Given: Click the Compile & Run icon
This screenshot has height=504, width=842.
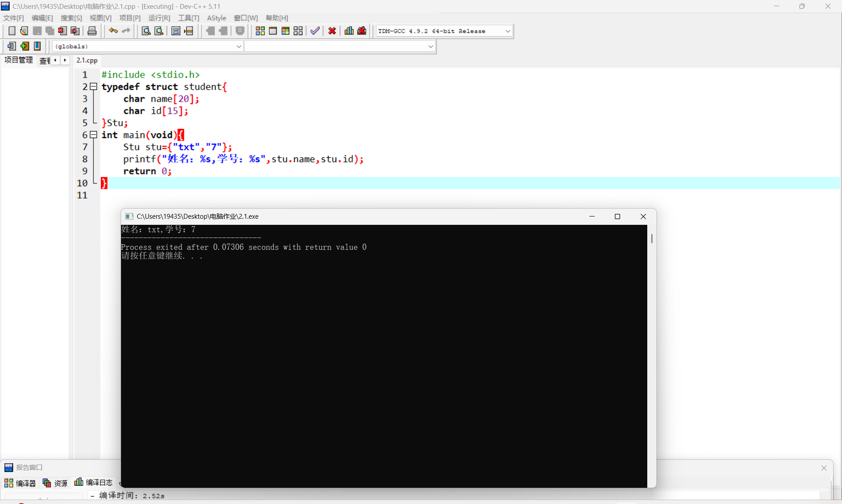Looking at the screenshot, I should coord(285,31).
